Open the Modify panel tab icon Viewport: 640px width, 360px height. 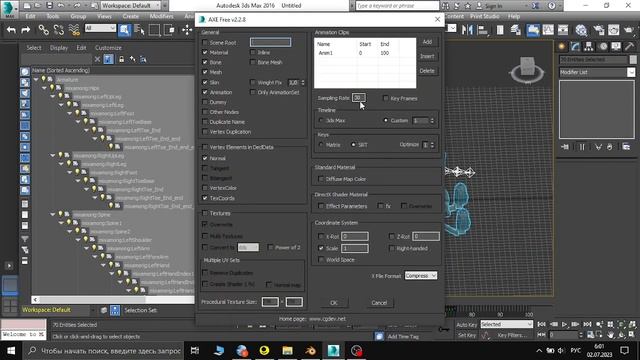576,47
